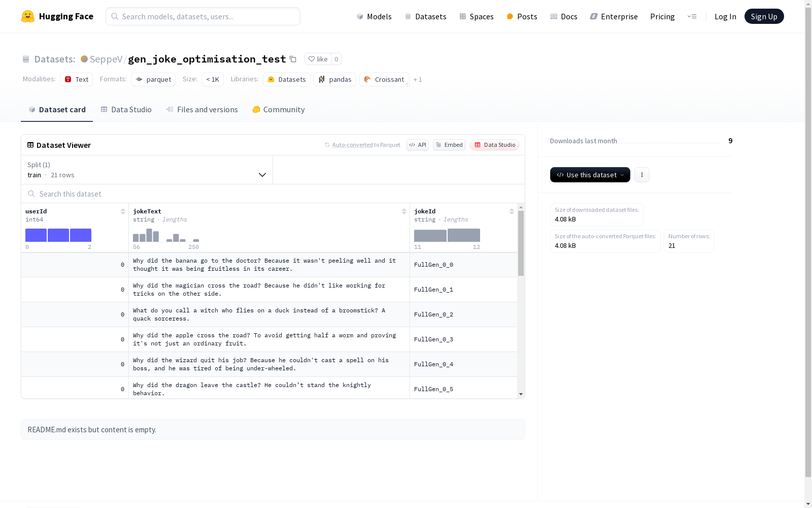Click the magnifier icon in Search this dataset
812x508 pixels.
click(31, 194)
